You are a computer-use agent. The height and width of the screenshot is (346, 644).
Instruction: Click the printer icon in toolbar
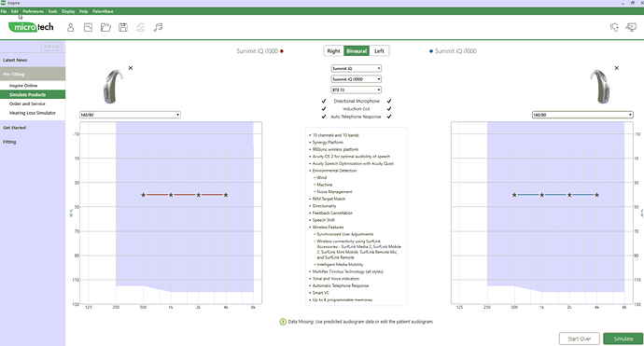pyautogui.click(x=140, y=27)
